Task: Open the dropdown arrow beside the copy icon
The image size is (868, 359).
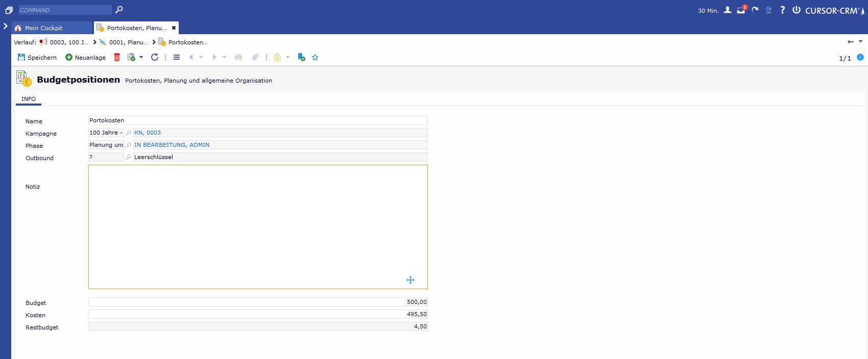Action: click(141, 57)
